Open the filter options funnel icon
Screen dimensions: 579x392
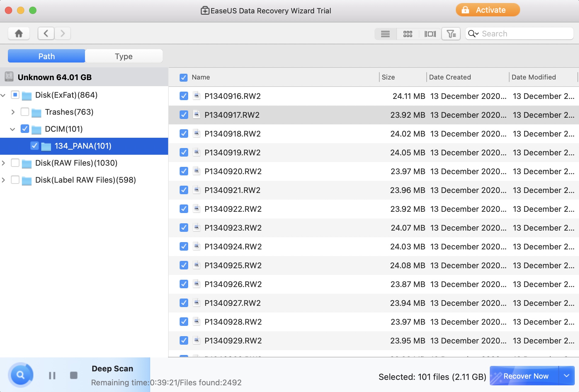[451, 34]
